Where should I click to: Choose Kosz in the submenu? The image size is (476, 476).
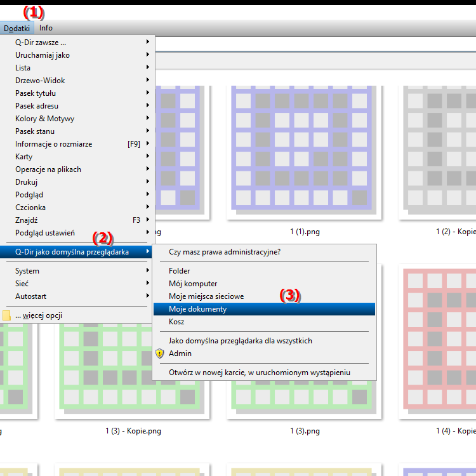pyautogui.click(x=264, y=322)
